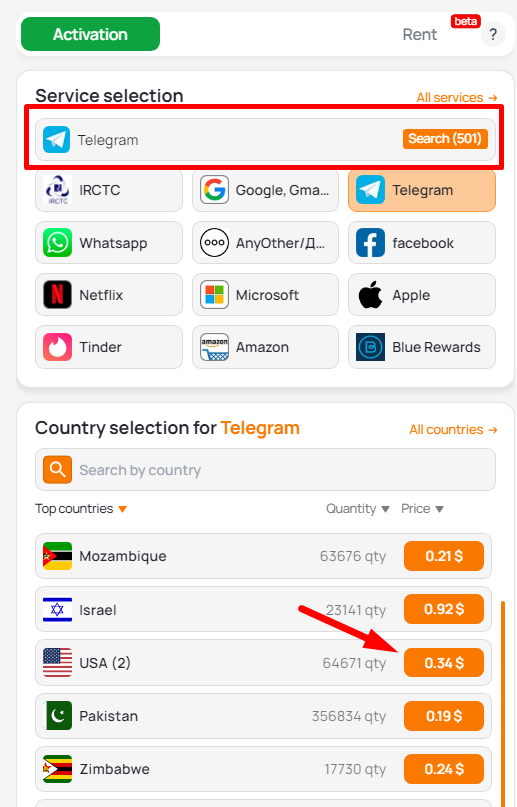Image resolution: width=517 pixels, height=807 pixels.
Task: Buy USA (2) number for 0.34 $
Action: [x=444, y=662]
